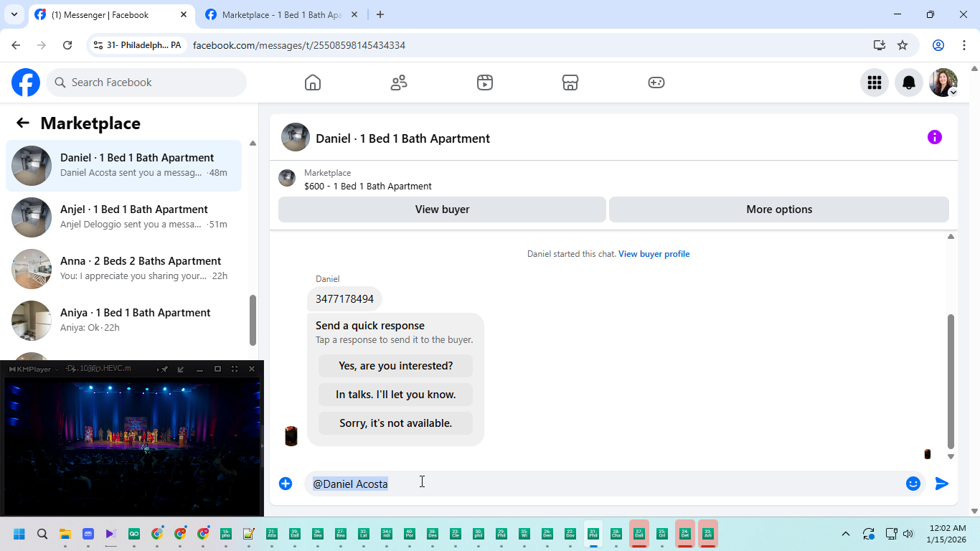Open the 37-Dall taskbar window

coord(639,534)
